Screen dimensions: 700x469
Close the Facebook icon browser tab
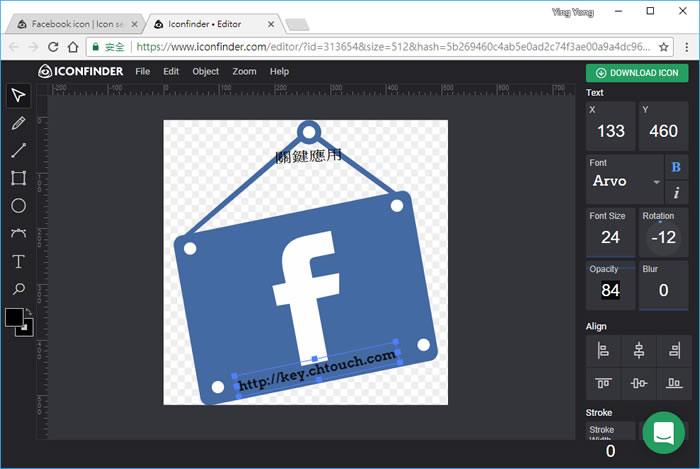click(x=134, y=25)
